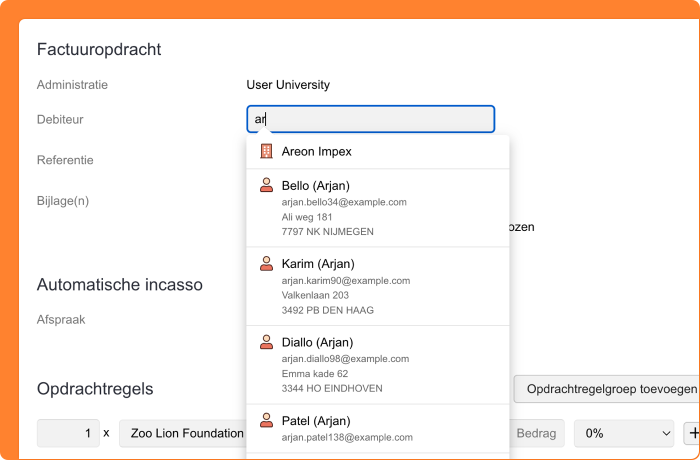700x460 pixels.
Task: Click the quantity field showing 1
Action: pyautogui.click(x=68, y=433)
